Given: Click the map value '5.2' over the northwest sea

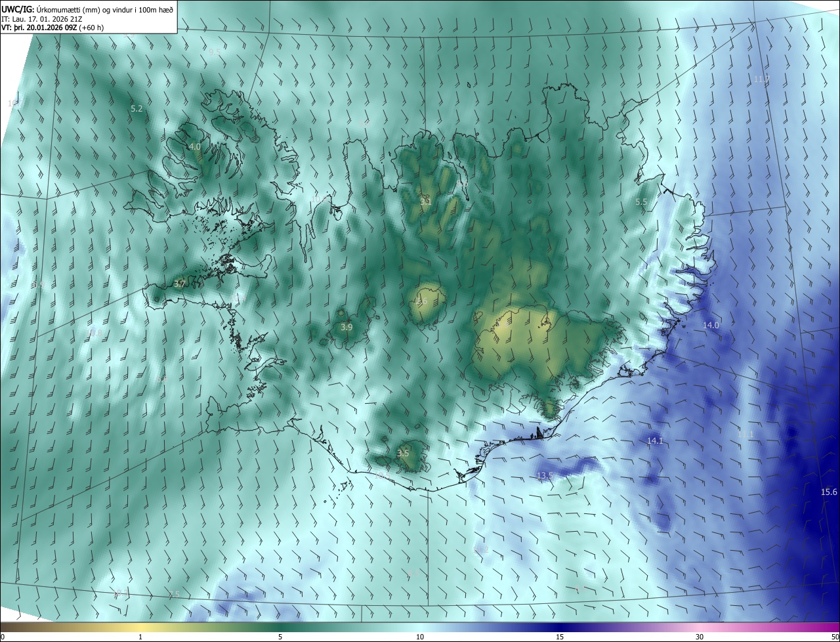Looking at the screenshot, I should click(136, 108).
